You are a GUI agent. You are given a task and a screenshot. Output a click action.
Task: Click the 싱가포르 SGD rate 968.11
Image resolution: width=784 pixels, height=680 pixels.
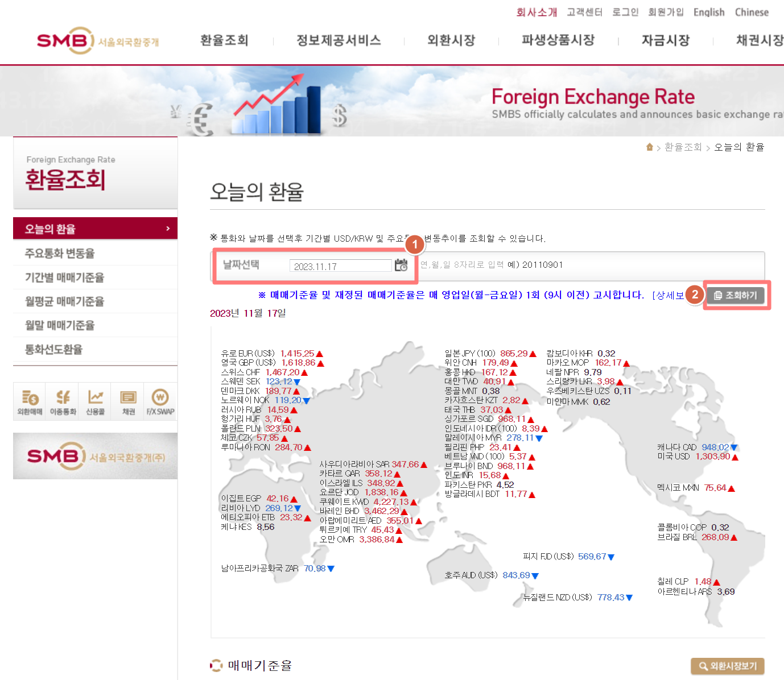pos(512,419)
